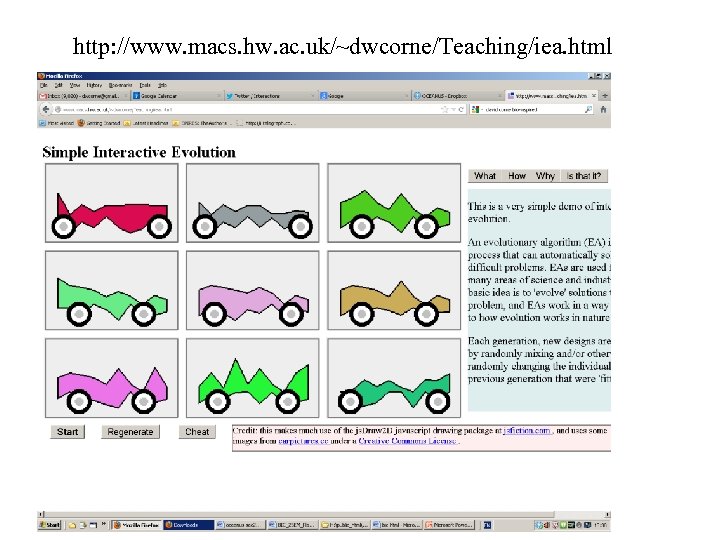Click the search magnifier icon
Image resolution: width=720 pixels, height=540 pixels.
588,109
